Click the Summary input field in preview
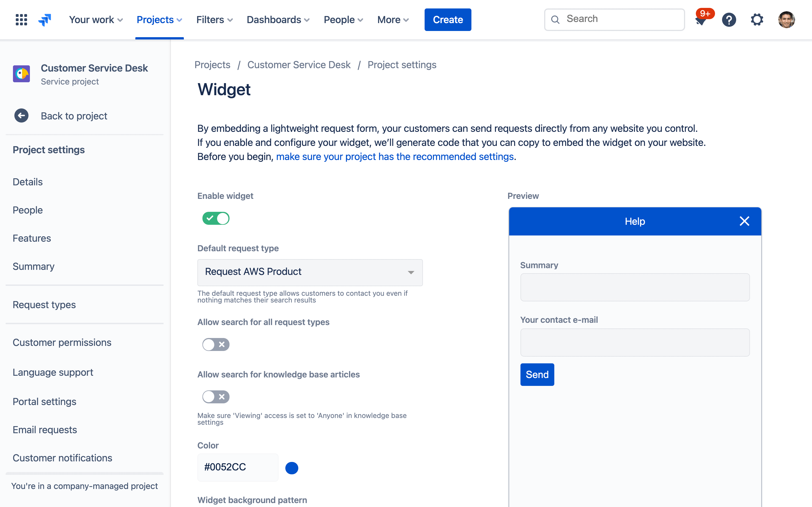Screen dimensions: 812x507 click(635, 286)
